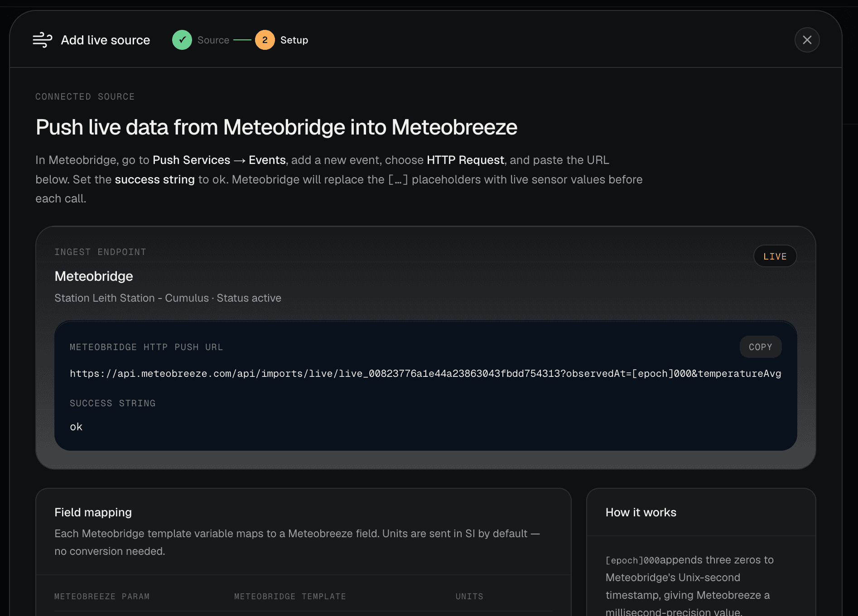This screenshot has width=858, height=616.
Task: Click the INGEST ENDPOINT label
Action: 101,252
